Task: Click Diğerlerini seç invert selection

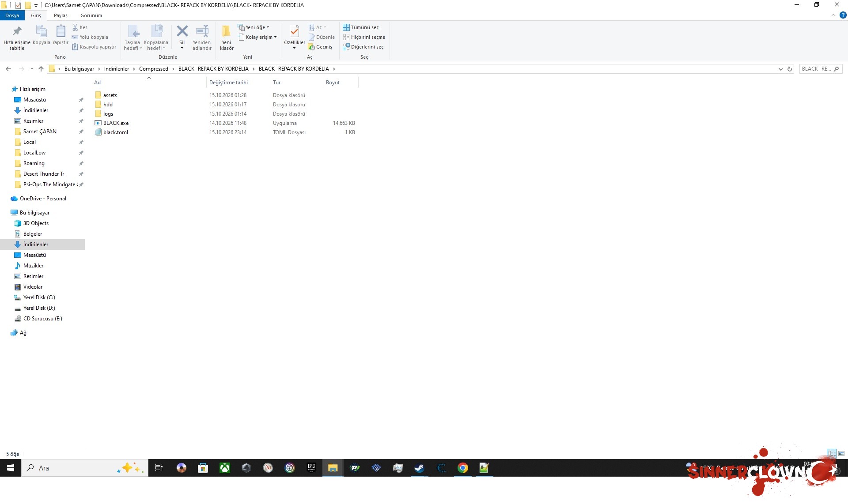Action: tap(363, 47)
